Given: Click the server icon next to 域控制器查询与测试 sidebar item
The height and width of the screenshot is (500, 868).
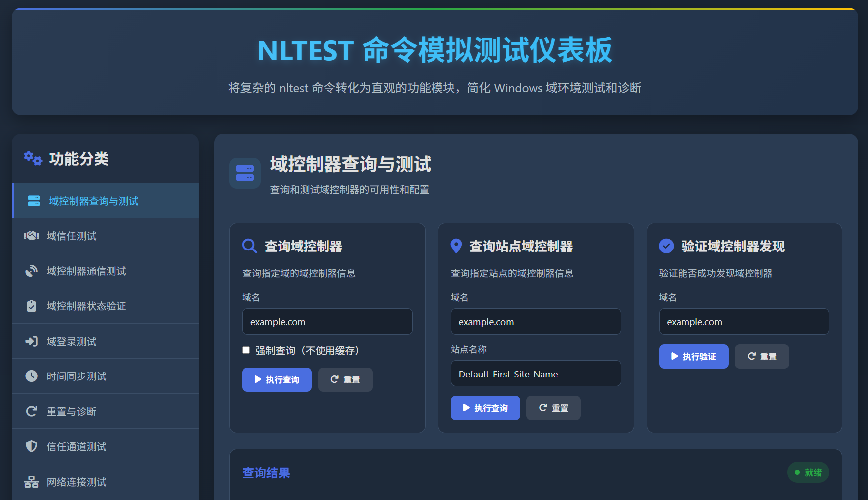Looking at the screenshot, I should [34, 201].
